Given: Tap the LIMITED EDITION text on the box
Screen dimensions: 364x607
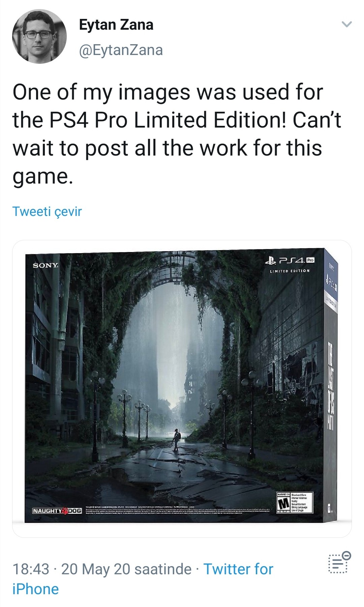Looking at the screenshot, I should (290, 271).
